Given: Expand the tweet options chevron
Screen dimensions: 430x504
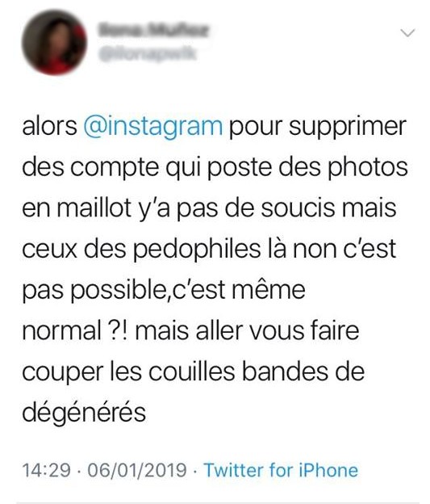Looking at the screenshot, I should click(408, 33).
